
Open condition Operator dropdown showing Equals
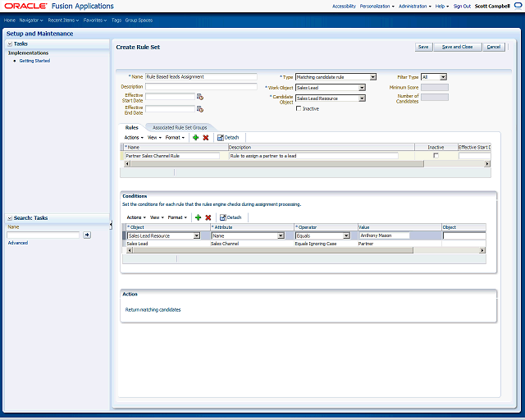pyautogui.click(x=346, y=235)
